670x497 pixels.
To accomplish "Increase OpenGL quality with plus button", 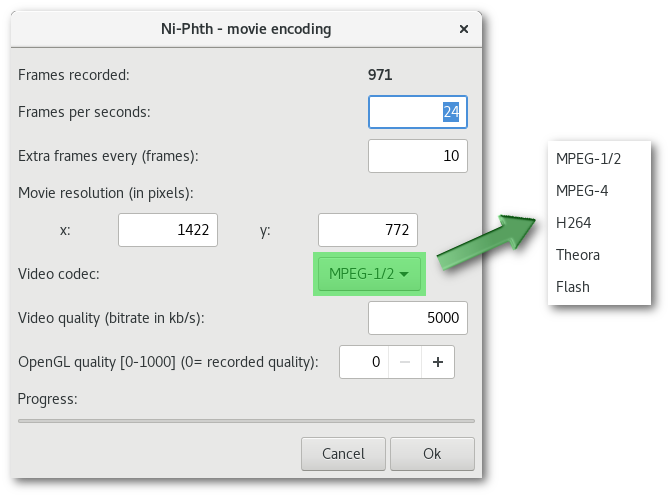I will [437, 362].
